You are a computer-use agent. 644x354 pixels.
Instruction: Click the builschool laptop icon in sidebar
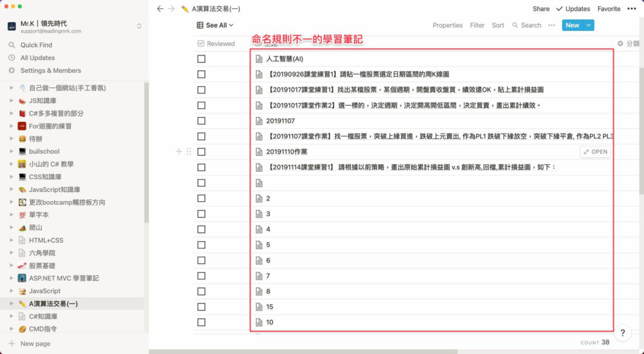(x=22, y=151)
